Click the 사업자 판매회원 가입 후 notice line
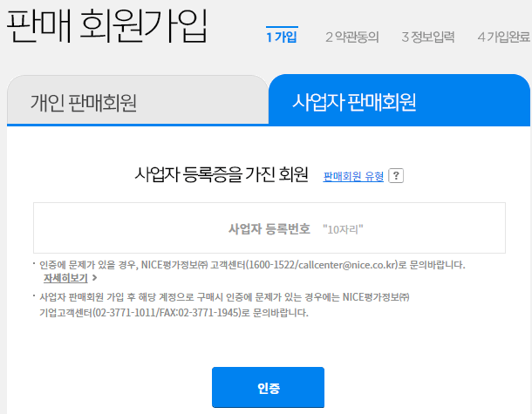The image size is (532, 414). 224,297
